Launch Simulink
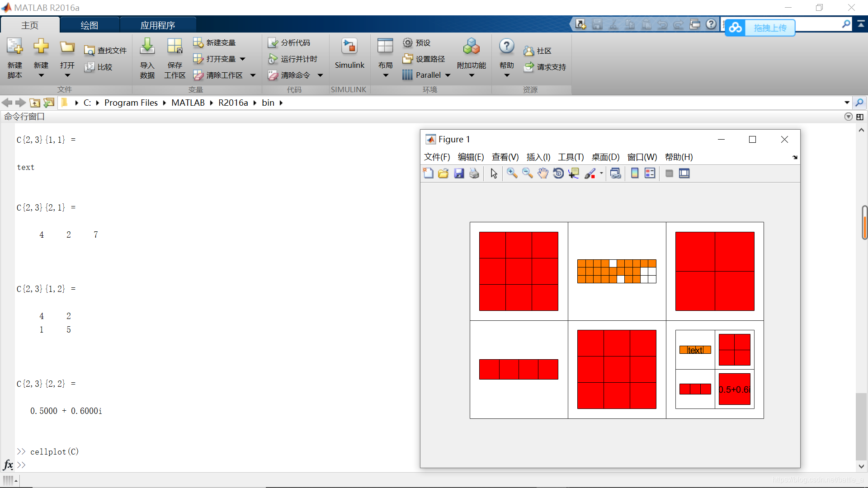The image size is (868, 488). pyautogui.click(x=349, y=54)
